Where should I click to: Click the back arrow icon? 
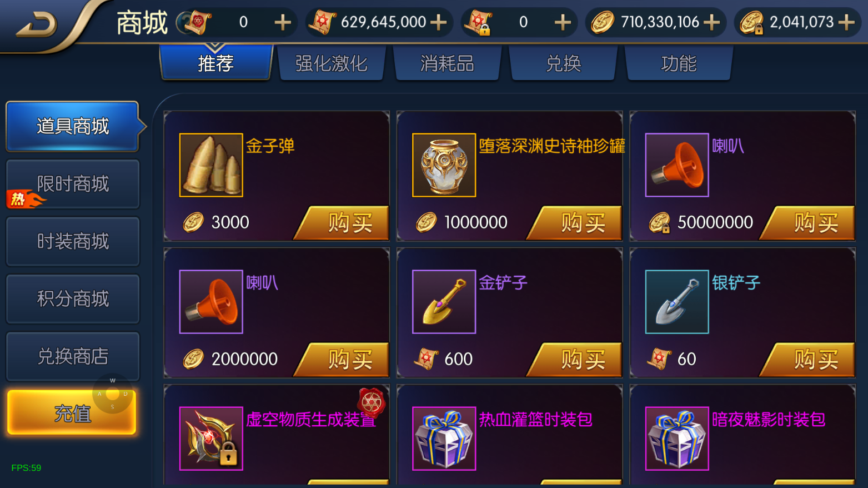click(36, 24)
